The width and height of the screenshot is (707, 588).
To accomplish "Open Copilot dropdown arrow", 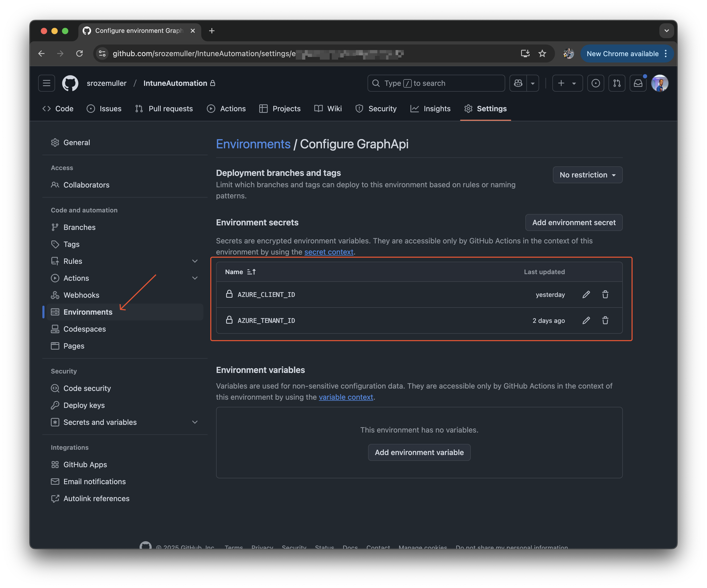I will (x=533, y=83).
